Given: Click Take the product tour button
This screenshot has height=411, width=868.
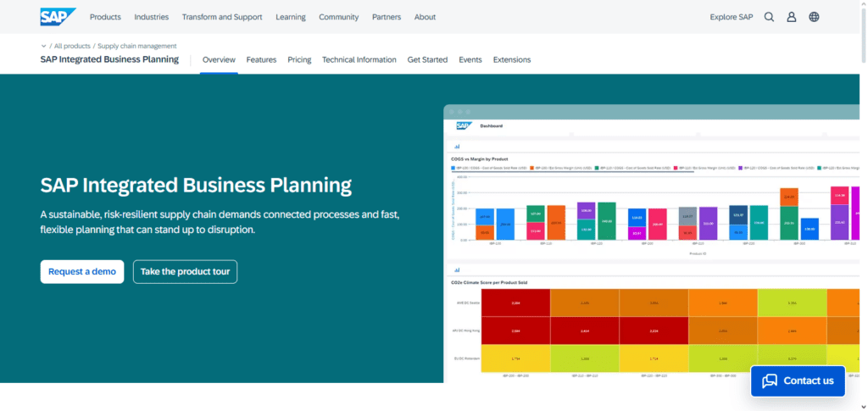Looking at the screenshot, I should (x=185, y=272).
